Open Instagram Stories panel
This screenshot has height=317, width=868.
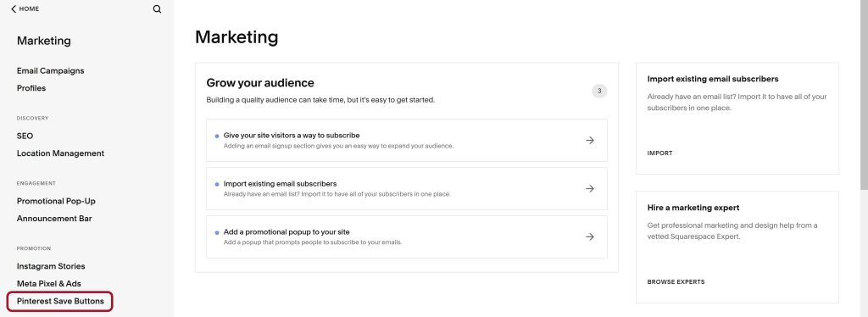click(x=51, y=266)
